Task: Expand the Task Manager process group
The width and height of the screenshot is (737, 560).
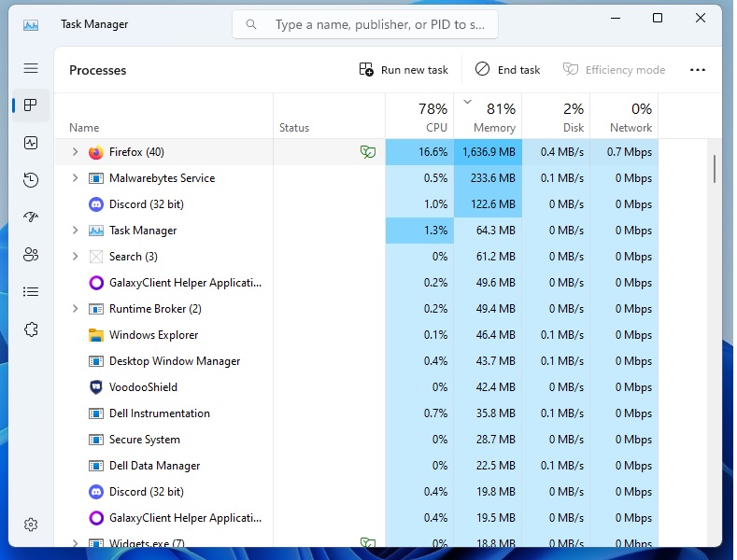Action: point(76,231)
